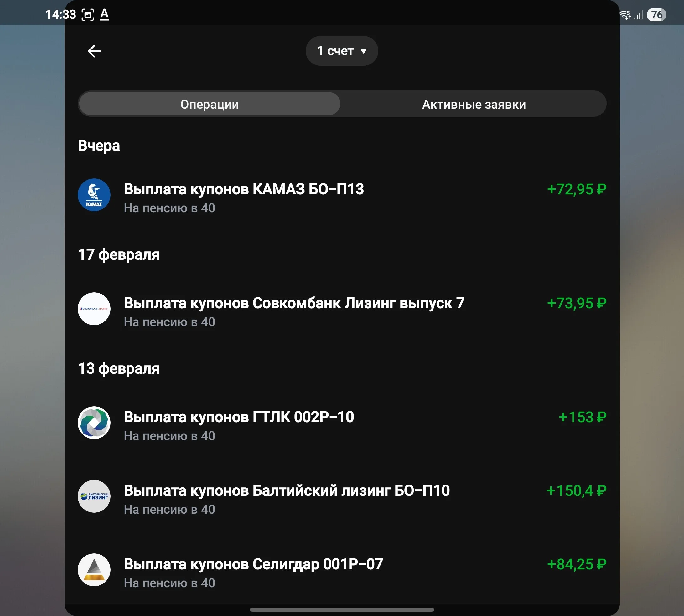Select the +84,25 ₽ amount
Screen dimensions: 684x616
point(577,564)
